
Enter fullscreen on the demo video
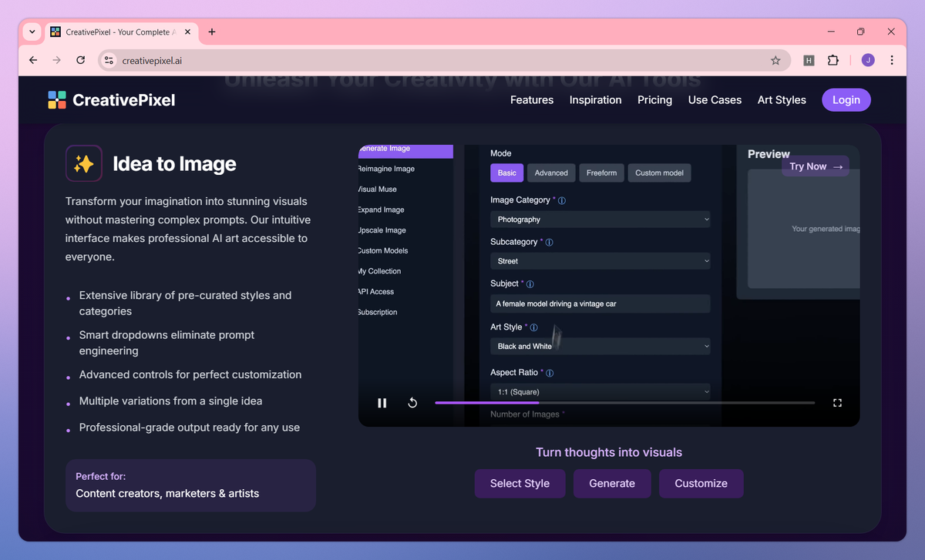click(x=837, y=402)
